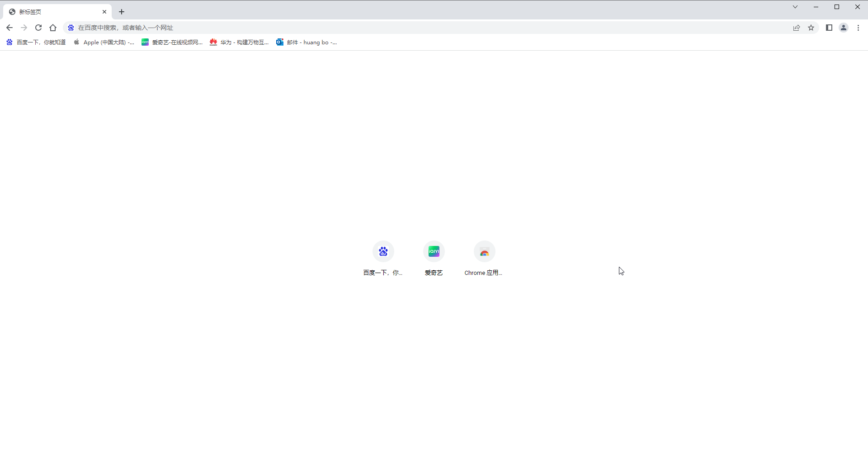Open the user profile avatar menu
The width and height of the screenshot is (868, 467).
[844, 28]
